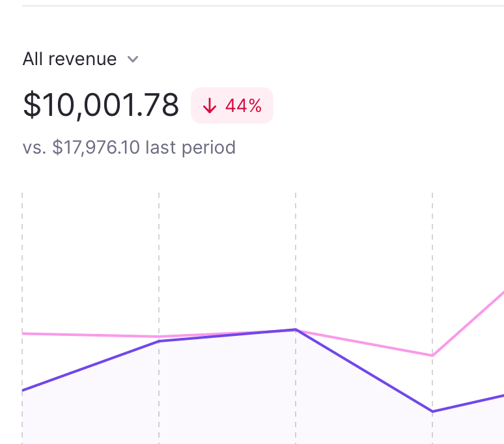Select purple line point at first gridline
The image size is (504, 444).
coord(23,391)
